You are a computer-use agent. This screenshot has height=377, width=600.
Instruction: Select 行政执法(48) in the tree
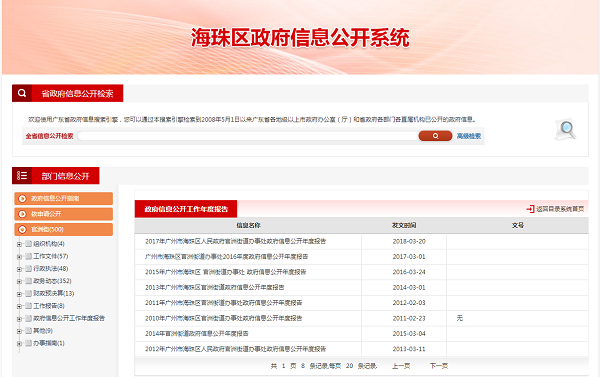coord(51,269)
